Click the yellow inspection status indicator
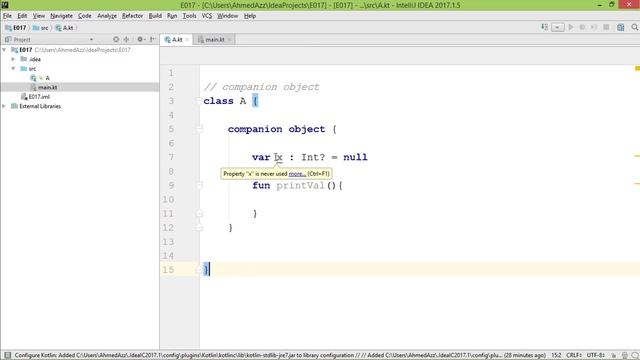 point(637,69)
